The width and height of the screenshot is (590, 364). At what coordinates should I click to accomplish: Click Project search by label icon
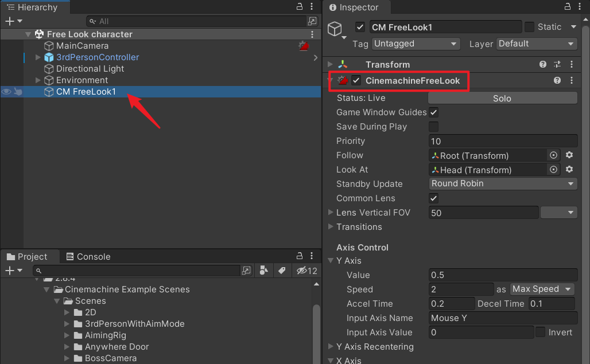coord(281,271)
